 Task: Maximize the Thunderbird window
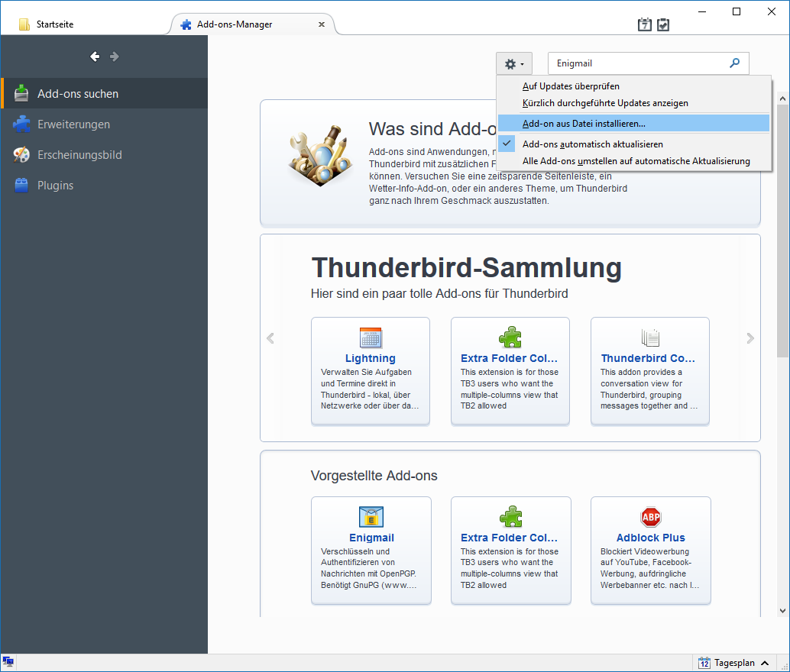pyautogui.click(x=736, y=11)
